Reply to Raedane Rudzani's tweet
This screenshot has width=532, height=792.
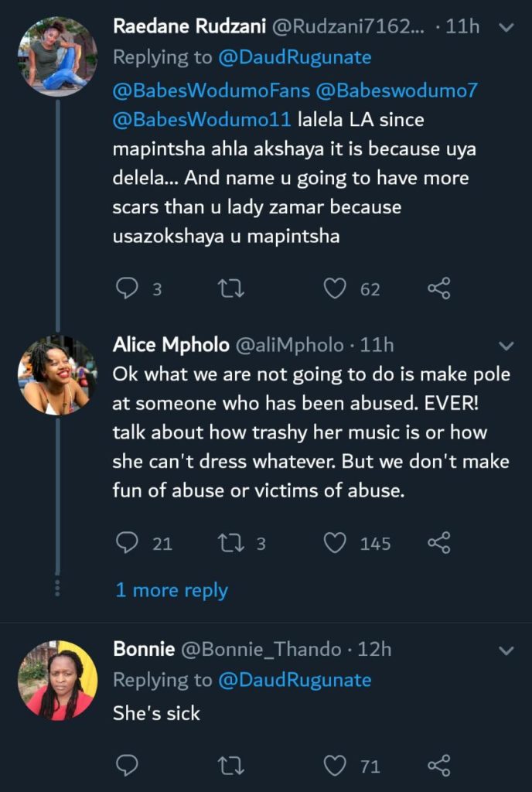click(127, 289)
